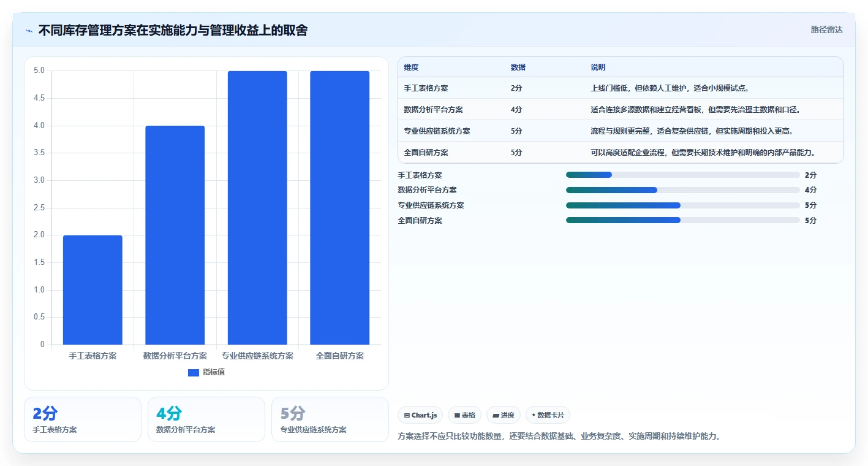868x466 pixels.
Task: Click the 说明 column header
Action: [x=598, y=67]
